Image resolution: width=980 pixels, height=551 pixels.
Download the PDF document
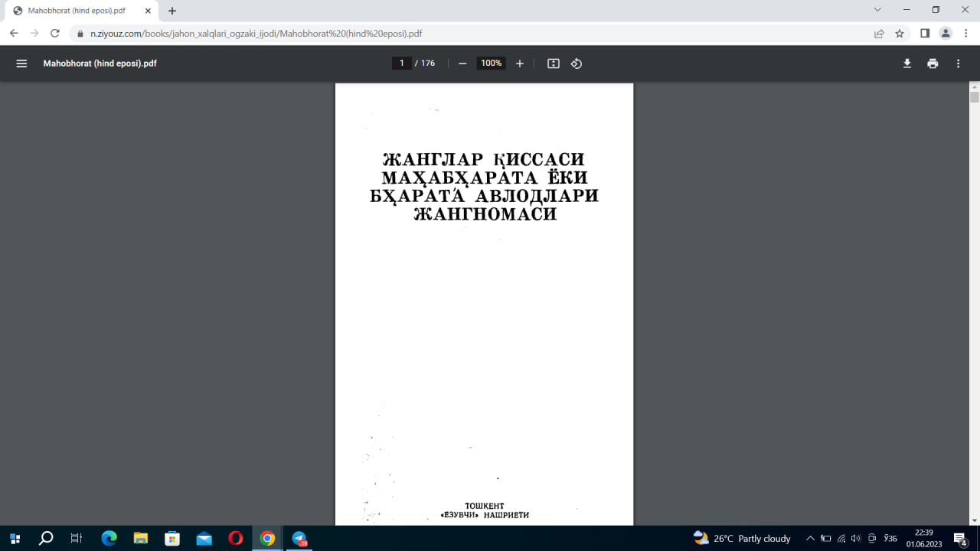[906, 64]
